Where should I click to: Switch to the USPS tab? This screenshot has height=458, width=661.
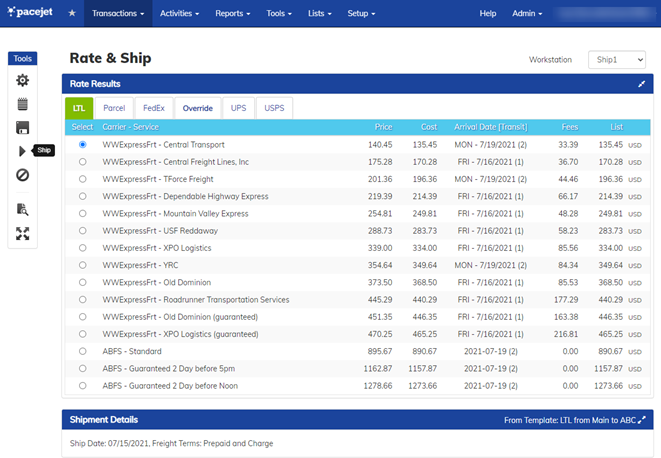coord(274,108)
